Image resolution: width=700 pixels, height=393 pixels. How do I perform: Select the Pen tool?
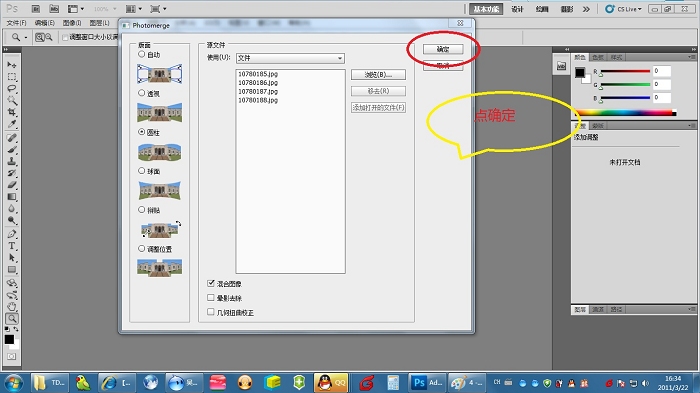pyautogui.click(x=12, y=234)
